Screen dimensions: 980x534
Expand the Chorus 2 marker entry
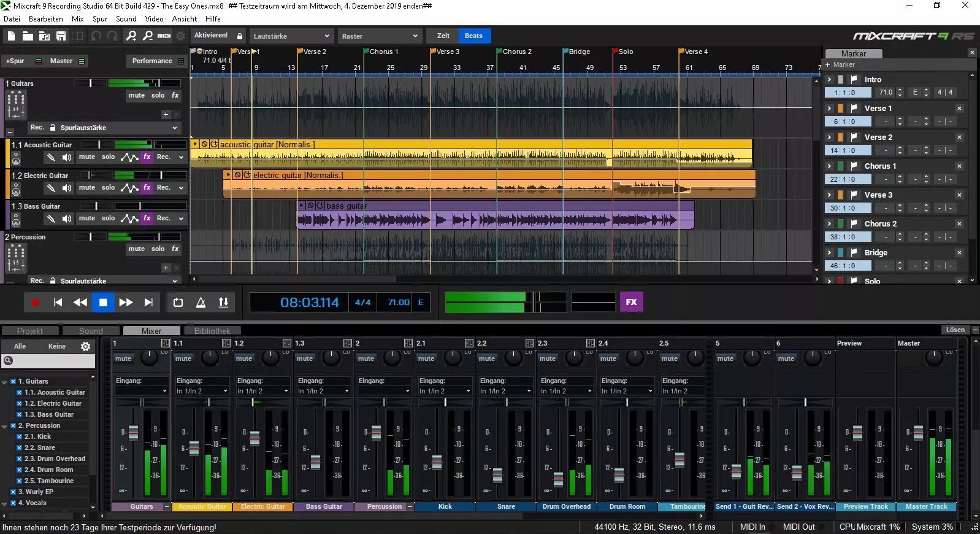point(830,223)
